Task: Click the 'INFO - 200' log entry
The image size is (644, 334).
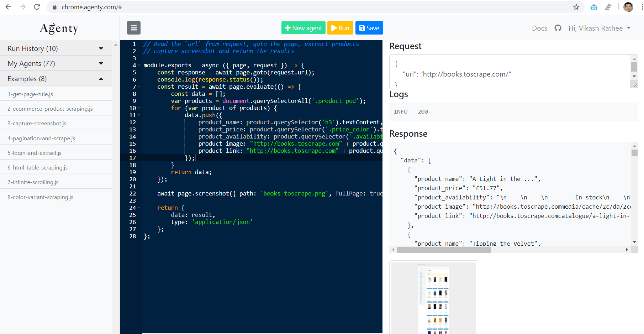Action: point(411,112)
